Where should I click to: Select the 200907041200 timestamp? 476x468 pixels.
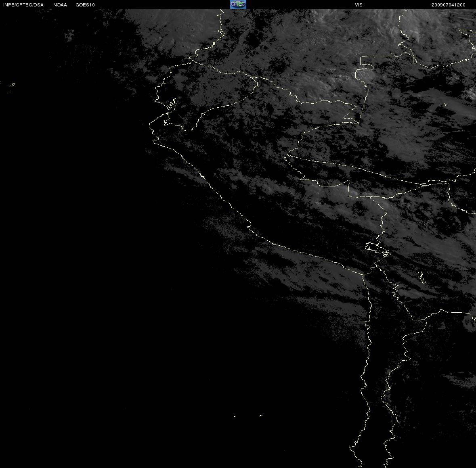449,5
